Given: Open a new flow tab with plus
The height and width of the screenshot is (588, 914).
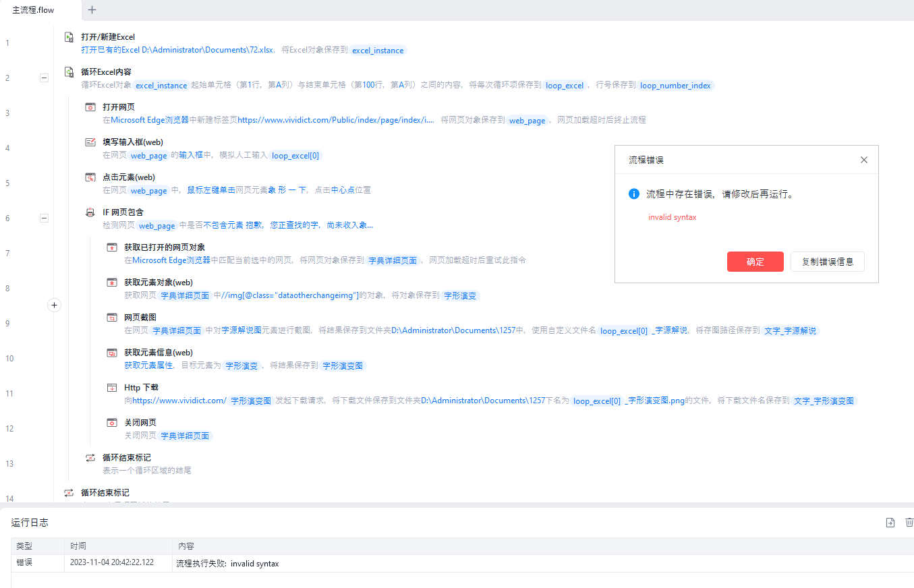Looking at the screenshot, I should point(92,10).
